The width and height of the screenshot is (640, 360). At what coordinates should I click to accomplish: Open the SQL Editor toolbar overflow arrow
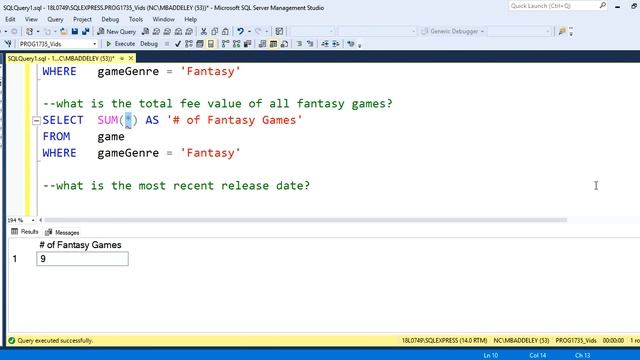[360, 45]
